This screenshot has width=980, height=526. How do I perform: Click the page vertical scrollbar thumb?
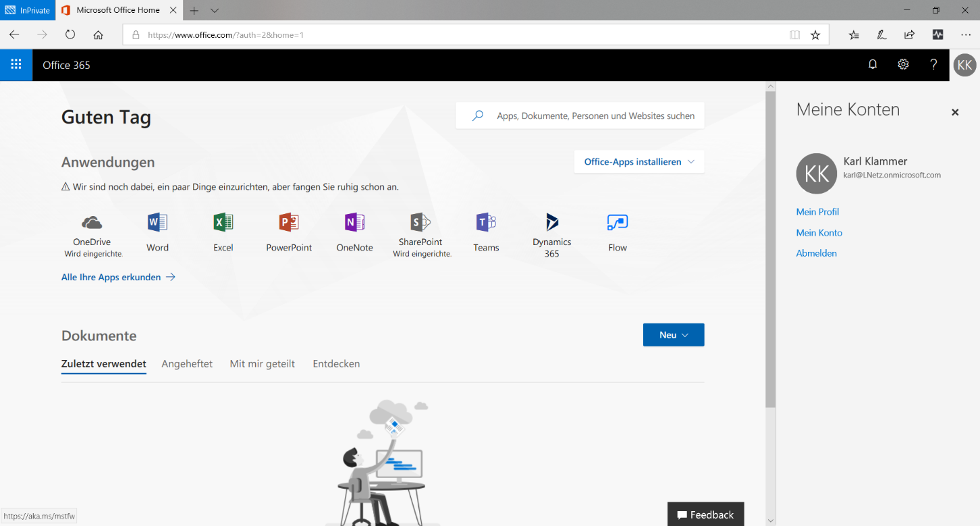(771, 248)
